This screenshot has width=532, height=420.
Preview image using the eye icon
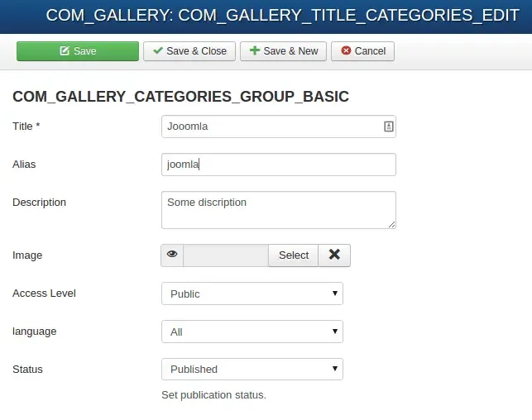[x=172, y=255]
